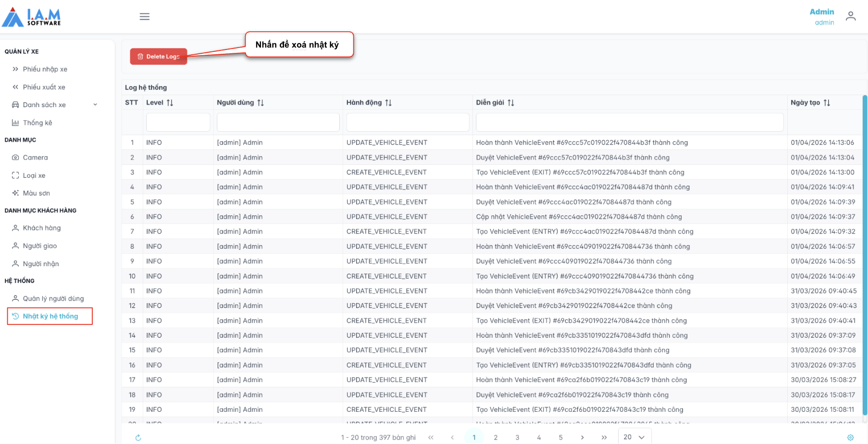This screenshot has height=444, width=868.
Task: Go to the next page arrow
Action: coord(582,437)
